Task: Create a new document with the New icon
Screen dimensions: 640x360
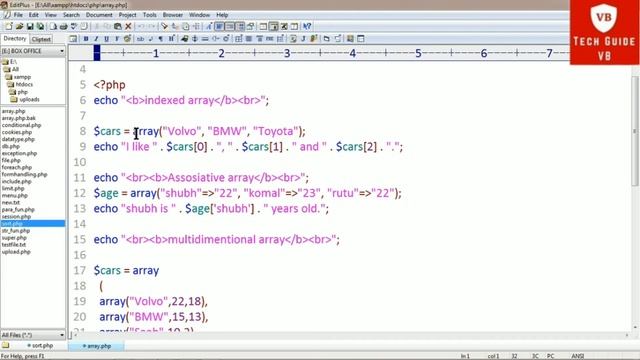Action: [x=9, y=27]
